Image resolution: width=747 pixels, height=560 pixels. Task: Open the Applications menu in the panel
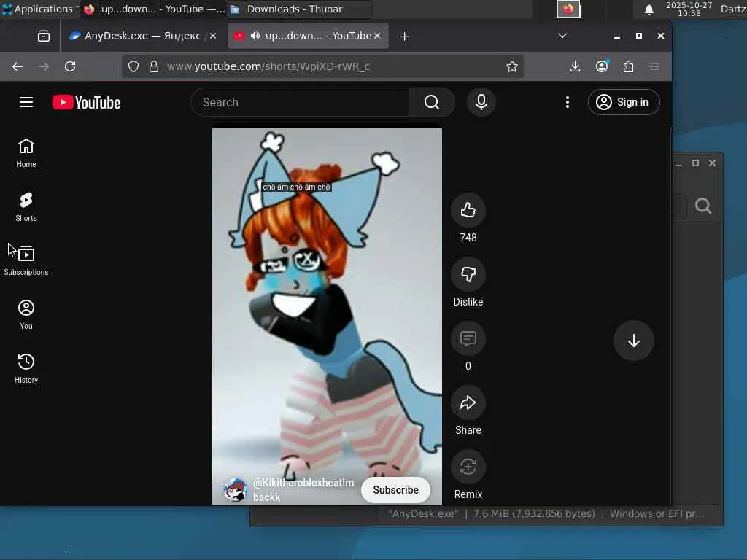(x=40, y=9)
